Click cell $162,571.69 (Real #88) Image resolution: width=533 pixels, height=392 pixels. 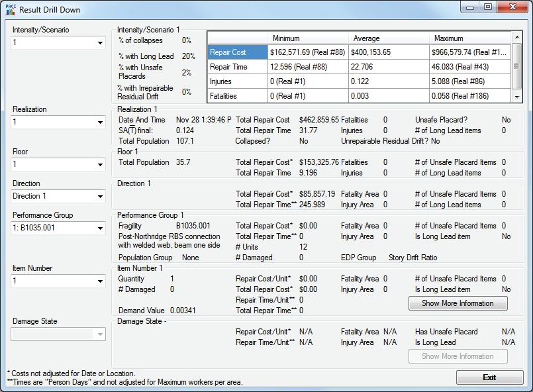pos(308,52)
